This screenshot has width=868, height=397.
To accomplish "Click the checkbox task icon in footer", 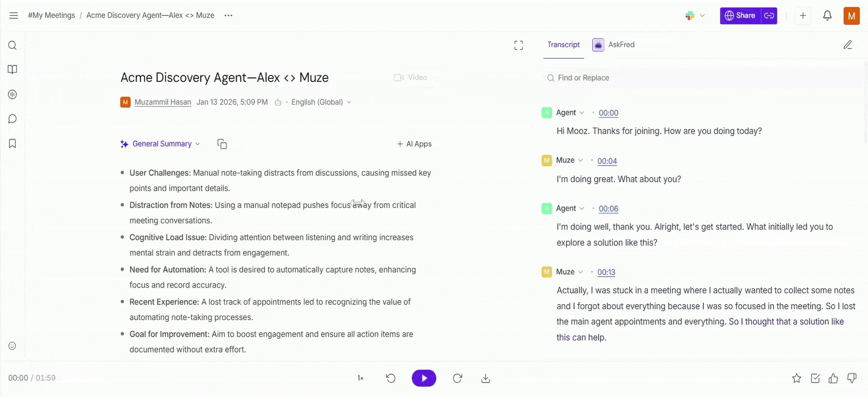I will click(x=815, y=378).
